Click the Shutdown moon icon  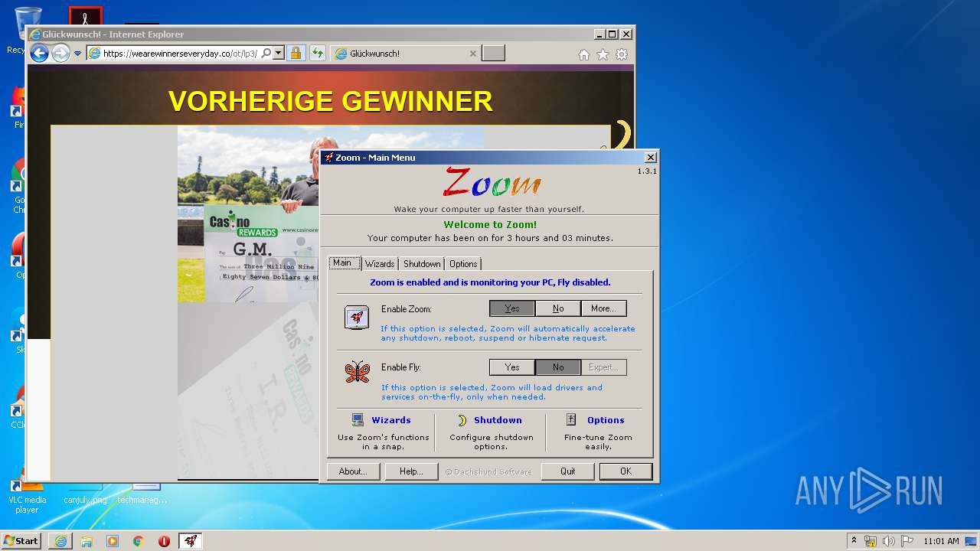[x=462, y=420]
